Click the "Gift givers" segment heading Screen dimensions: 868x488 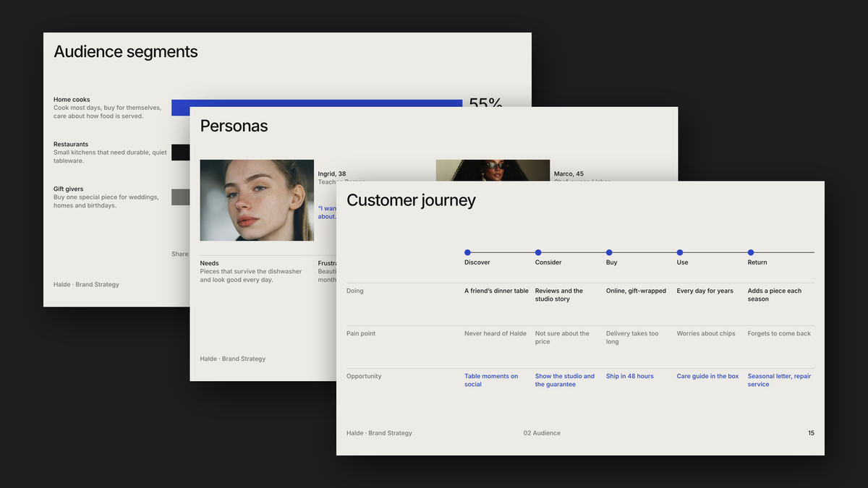click(x=69, y=189)
